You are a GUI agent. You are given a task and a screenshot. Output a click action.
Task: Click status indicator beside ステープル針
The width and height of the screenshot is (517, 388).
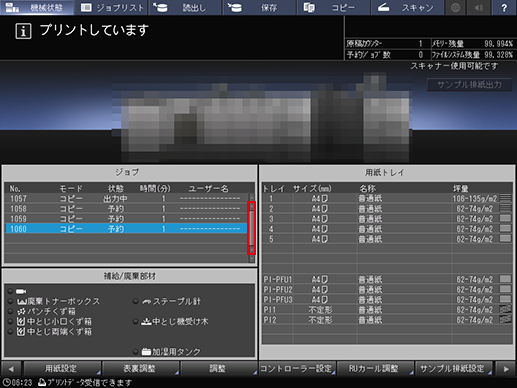135,301
